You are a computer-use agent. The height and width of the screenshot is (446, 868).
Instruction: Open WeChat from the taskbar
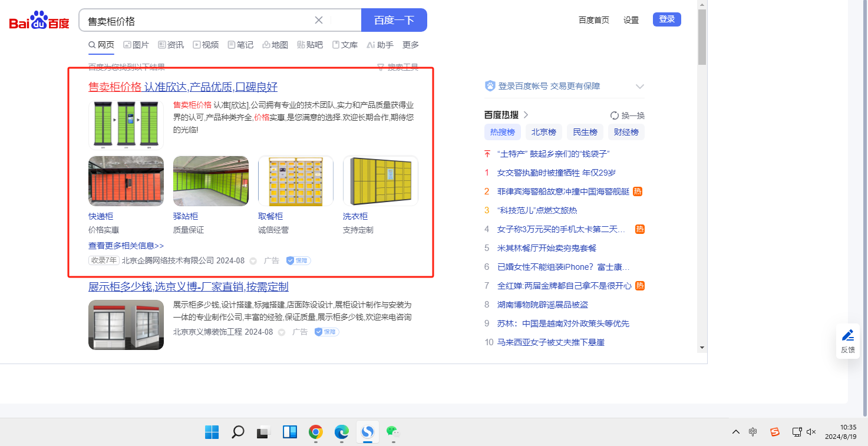point(392,432)
